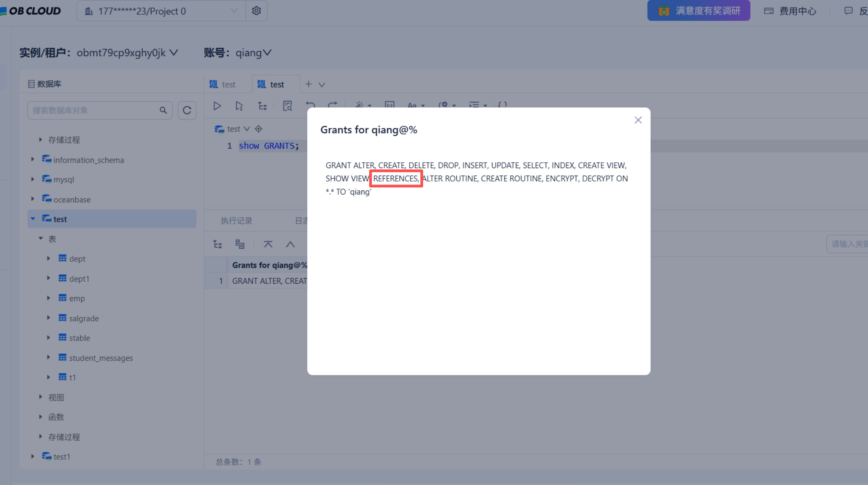Click the run SQL play icon
868x485 pixels.
click(217, 106)
